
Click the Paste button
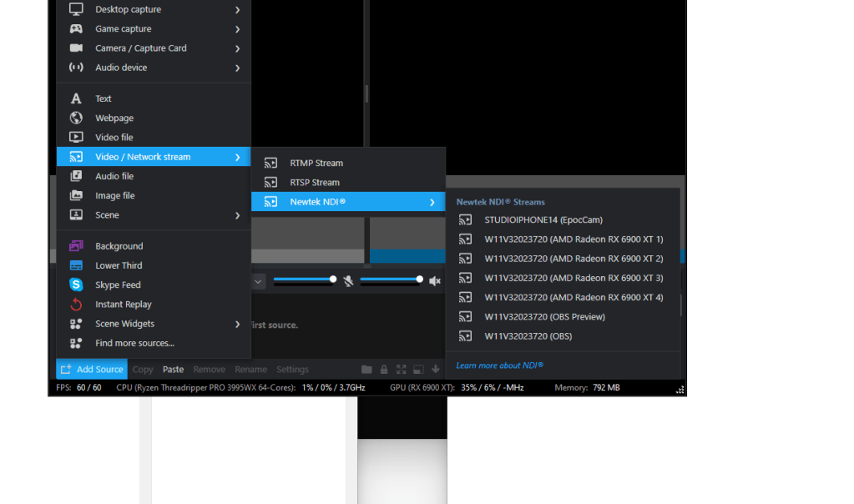(x=173, y=370)
